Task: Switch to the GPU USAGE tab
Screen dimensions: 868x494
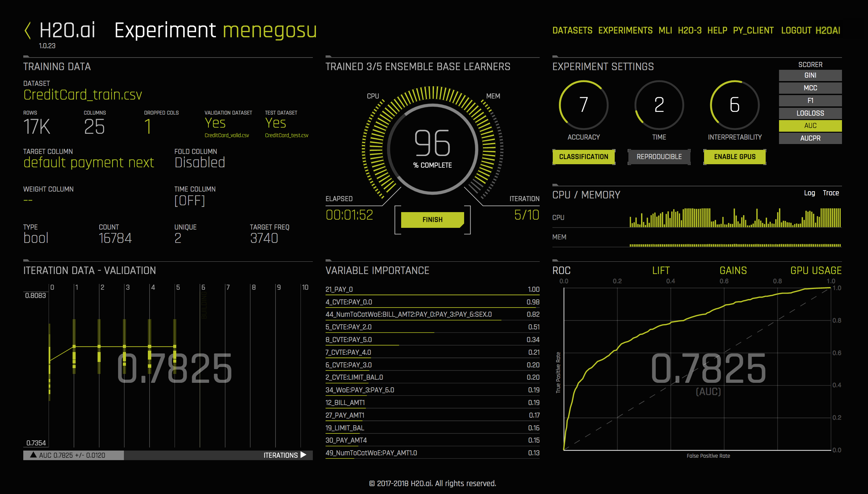Action: pyautogui.click(x=816, y=271)
